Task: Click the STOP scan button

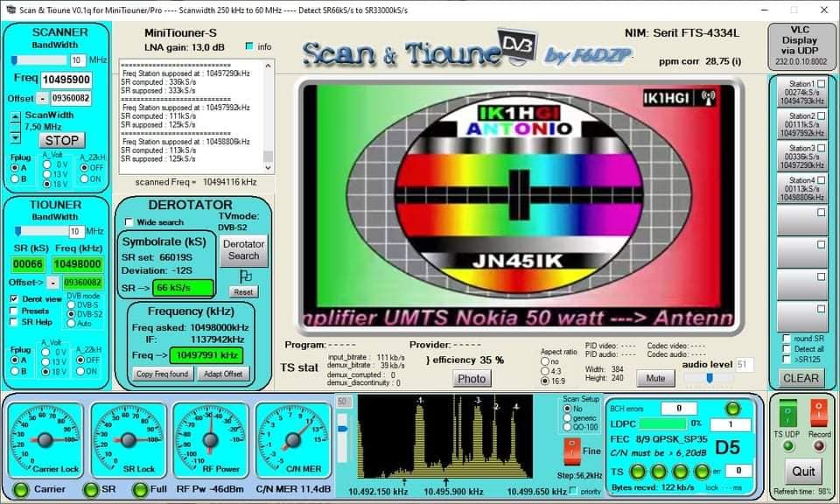Action: pyautogui.click(x=62, y=140)
